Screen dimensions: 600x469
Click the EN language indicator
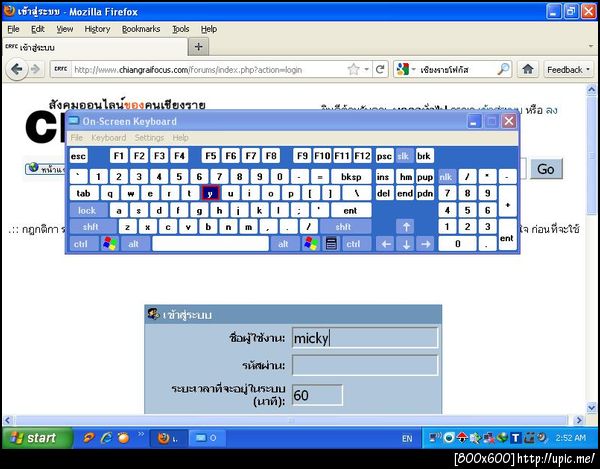[x=407, y=438]
